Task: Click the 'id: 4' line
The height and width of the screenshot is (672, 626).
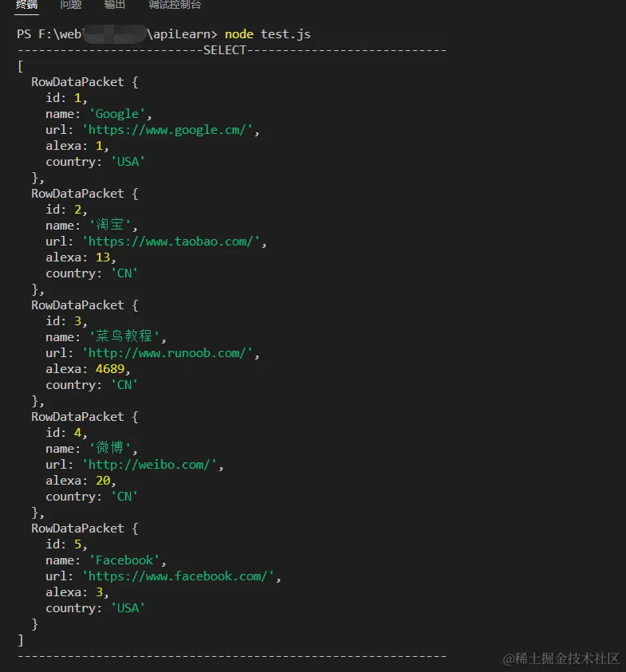Action: 66,432
